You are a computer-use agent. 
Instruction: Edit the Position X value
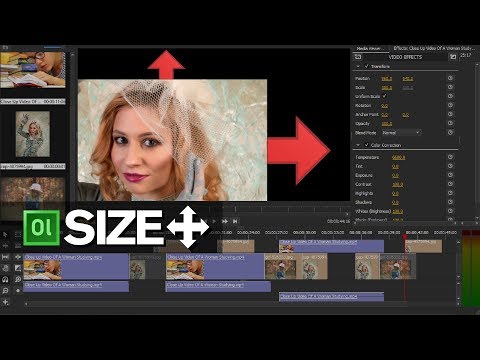pyautogui.click(x=387, y=78)
